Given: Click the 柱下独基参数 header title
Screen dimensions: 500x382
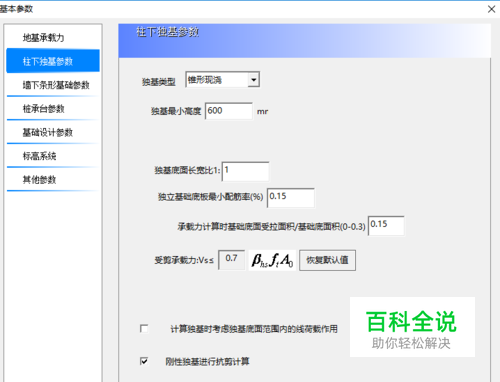Looking at the screenshot, I should click(168, 32).
